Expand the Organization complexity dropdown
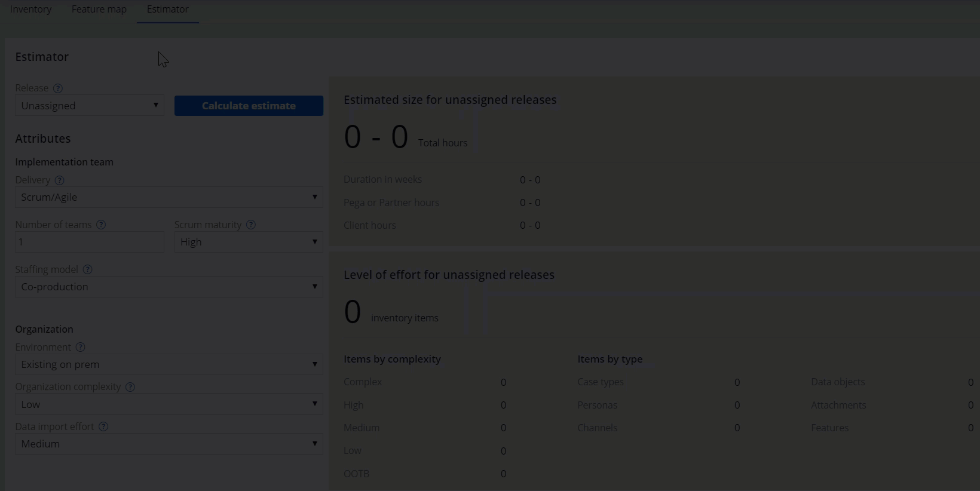Image resolution: width=980 pixels, height=491 pixels. pyautogui.click(x=169, y=404)
